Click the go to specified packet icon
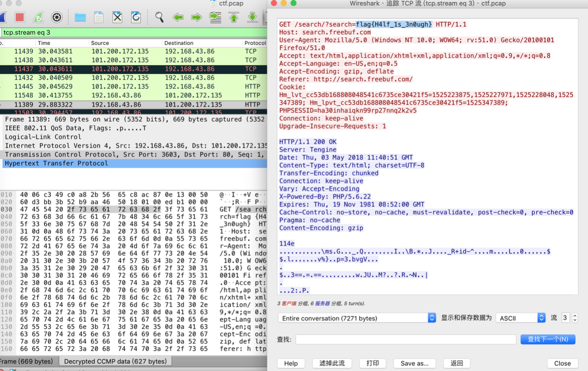This screenshot has width=588, height=371. point(215,17)
